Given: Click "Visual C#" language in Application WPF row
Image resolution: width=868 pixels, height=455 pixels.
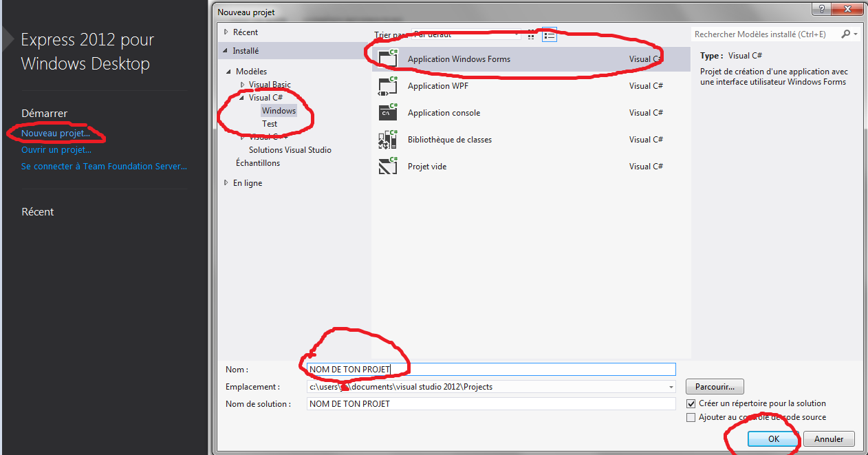Looking at the screenshot, I should click(646, 86).
